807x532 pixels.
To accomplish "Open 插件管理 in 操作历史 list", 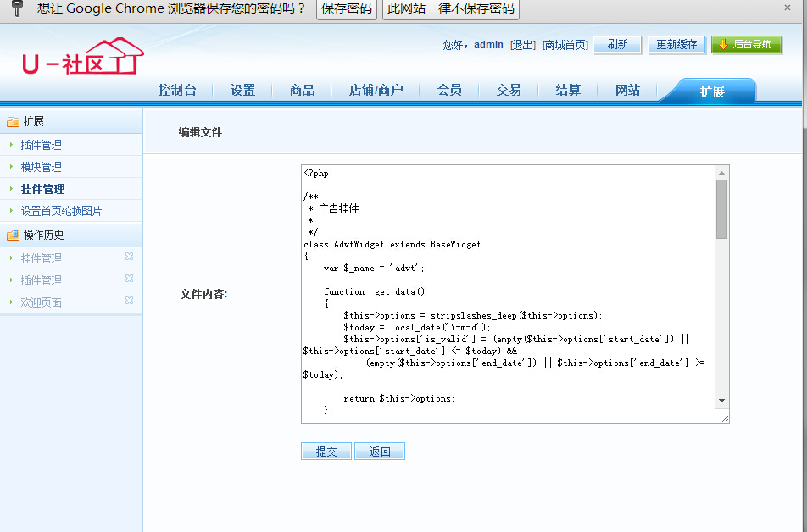I will (42, 280).
